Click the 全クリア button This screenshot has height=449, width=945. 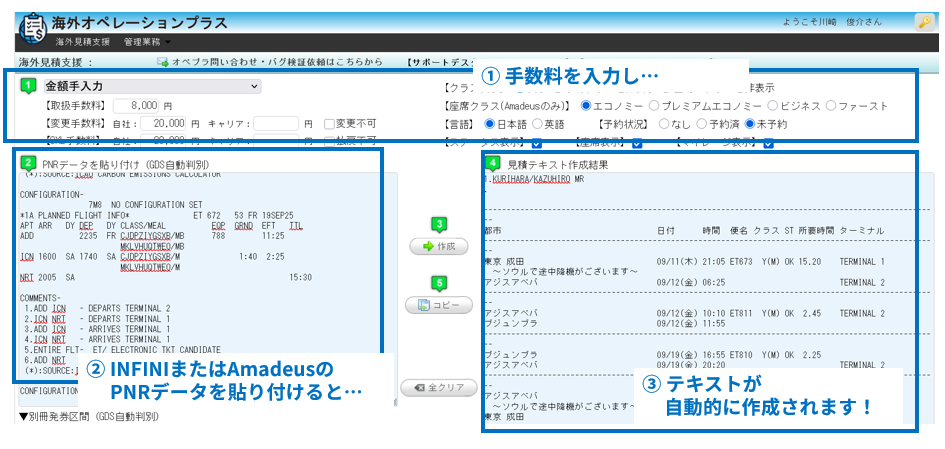[x=439, y=388]
